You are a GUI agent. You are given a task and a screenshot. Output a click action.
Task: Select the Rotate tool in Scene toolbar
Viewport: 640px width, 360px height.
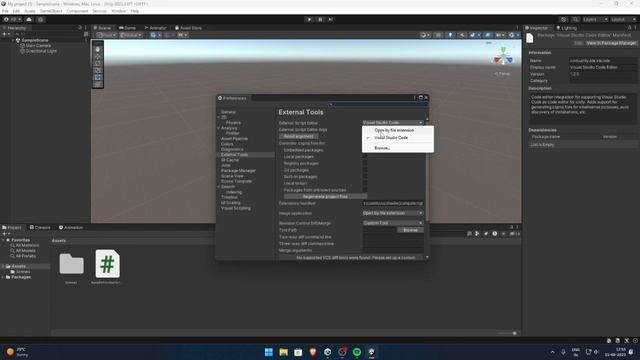coord(98,63)
